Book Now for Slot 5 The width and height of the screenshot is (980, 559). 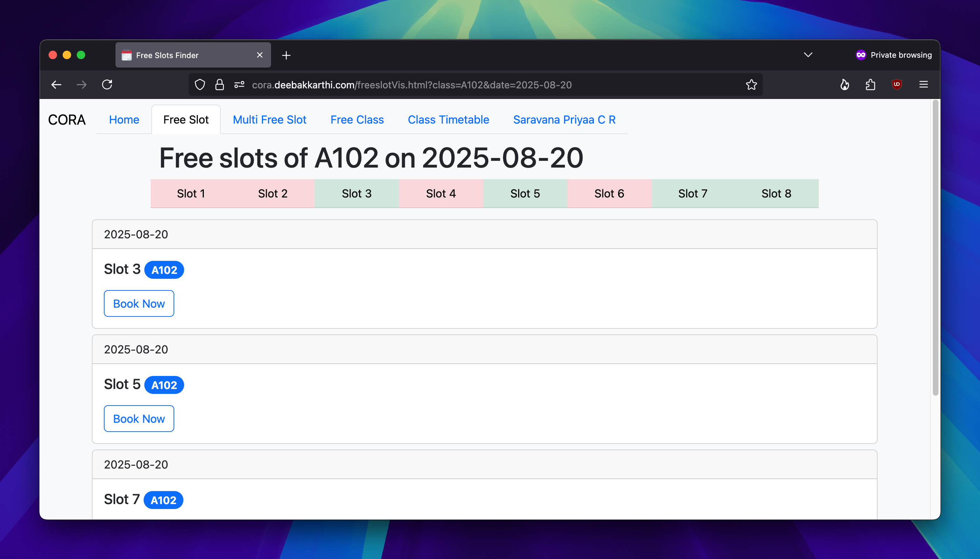[x=139, y=419]
